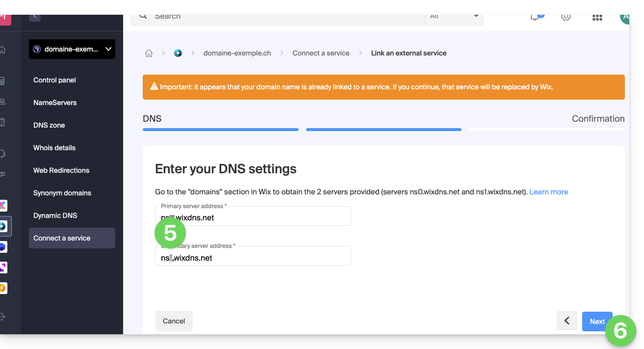Screen dimensions: 644x349
Task: Open the apps grid menu
Action: pos(597,18)
